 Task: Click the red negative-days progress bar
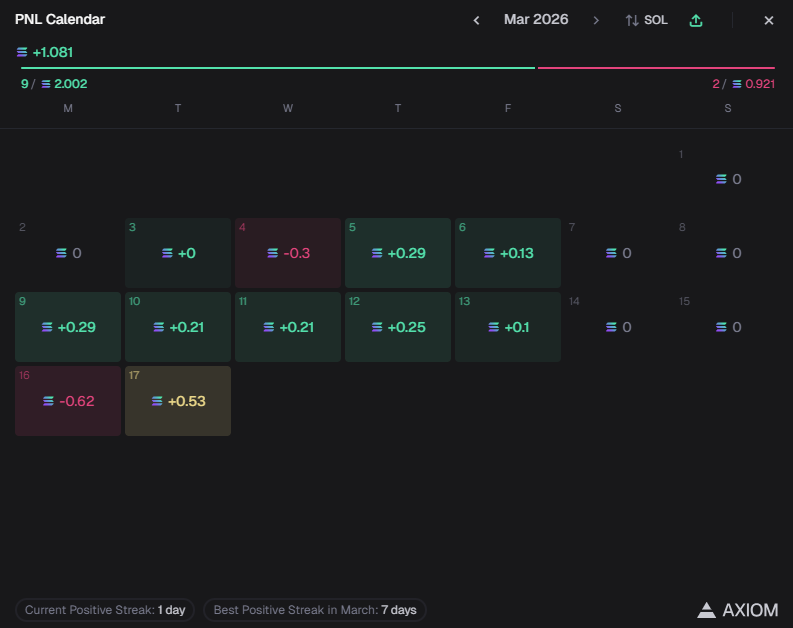656,68
